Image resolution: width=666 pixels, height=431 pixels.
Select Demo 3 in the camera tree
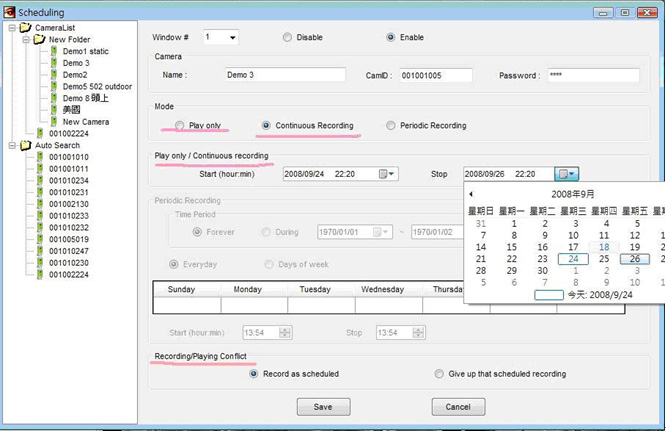pyautogui.click(x=76, y=63)
